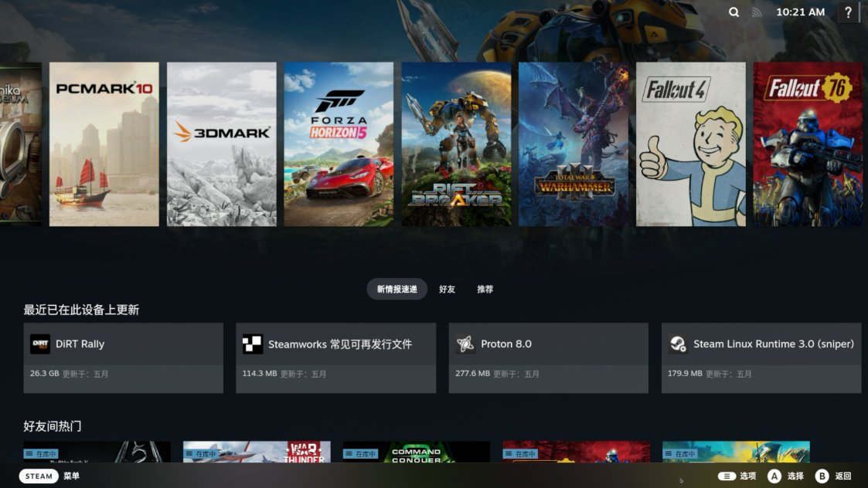Select the Total War Warhammer III cover
The image size is (868, 488).
tap(574, 144)
